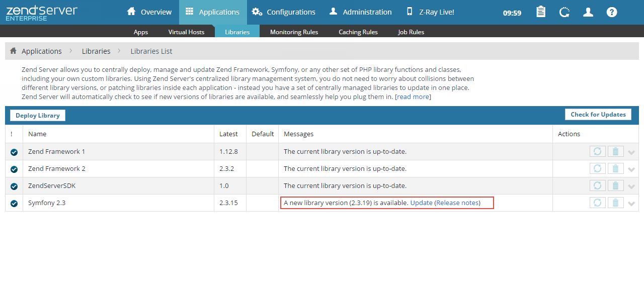Image resolution: width=644 pixels, height=286 pixels.
Task: Switch to the Monitoring Rules tab
Action: (x=294, y=32)
